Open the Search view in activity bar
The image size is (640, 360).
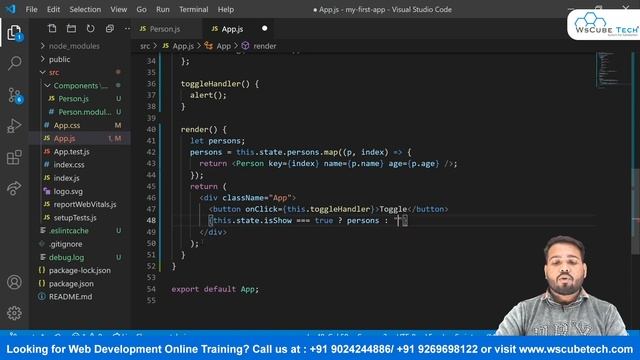coord(14,63)
